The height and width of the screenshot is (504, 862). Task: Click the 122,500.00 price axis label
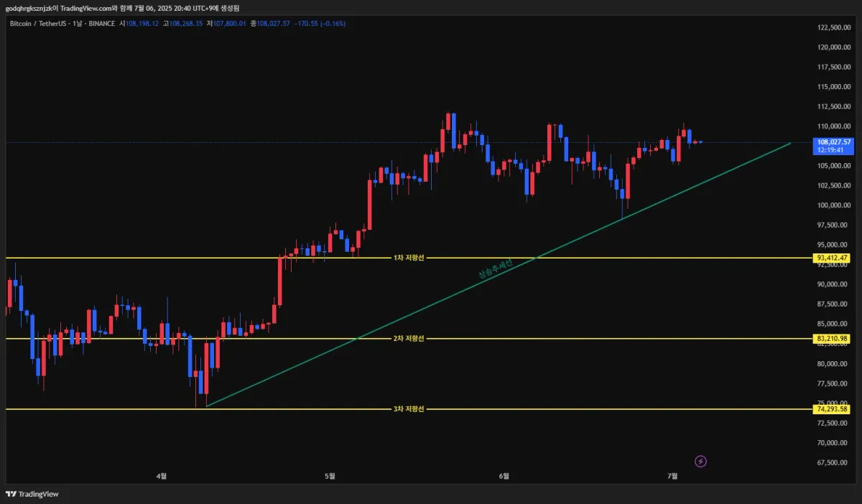click(834, 27)
